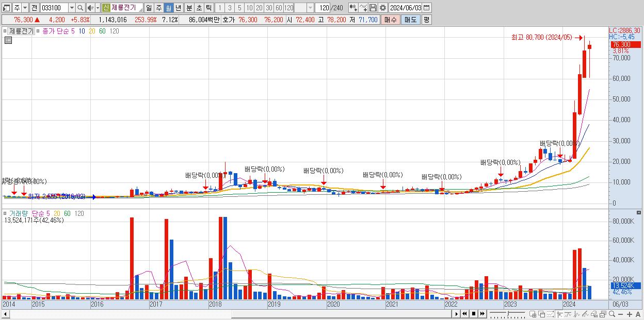
Task: Click the 평 button
Action: 426,20
